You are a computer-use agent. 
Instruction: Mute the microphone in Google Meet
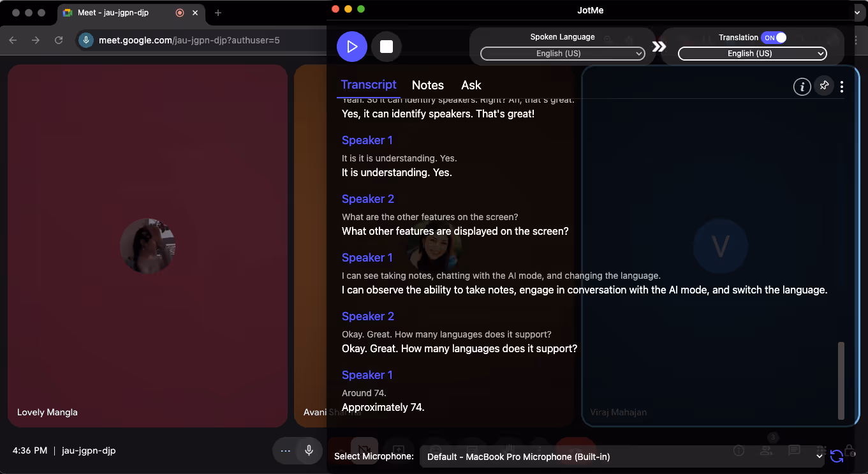[309, 450]
